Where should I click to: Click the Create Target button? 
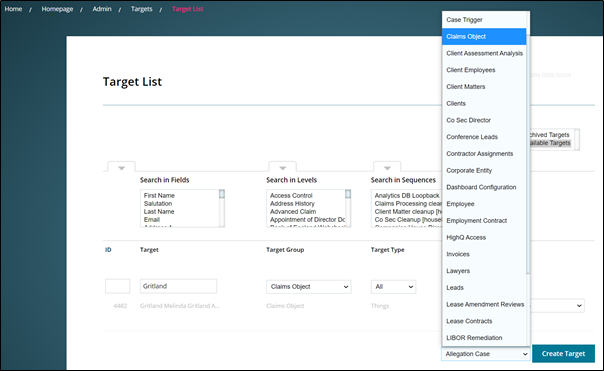coord(563,353)
